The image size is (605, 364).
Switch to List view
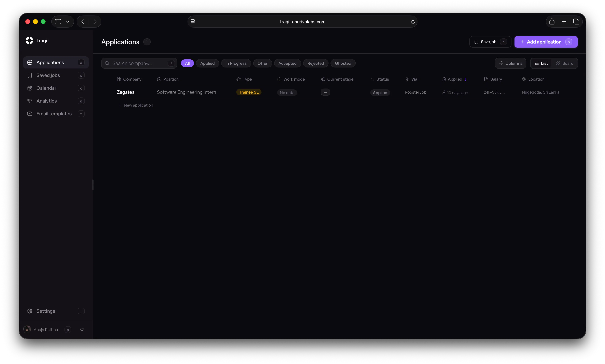pos(541,63)
